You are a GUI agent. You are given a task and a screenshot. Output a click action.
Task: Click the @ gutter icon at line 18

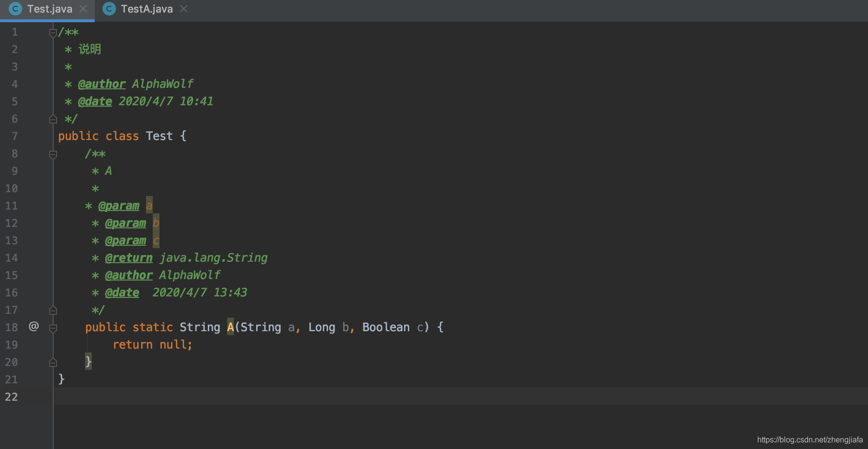coord(34,327)
